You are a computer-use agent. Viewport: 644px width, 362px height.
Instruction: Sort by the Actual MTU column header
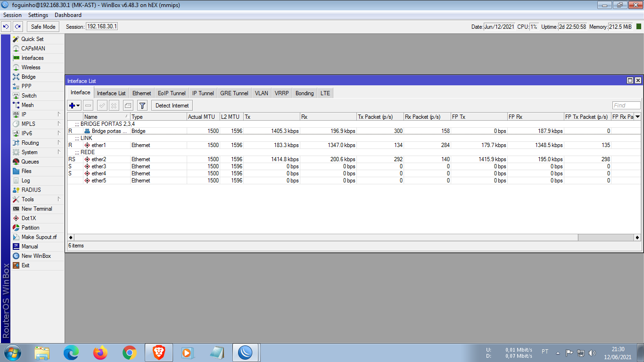click(x=203, y=117)
